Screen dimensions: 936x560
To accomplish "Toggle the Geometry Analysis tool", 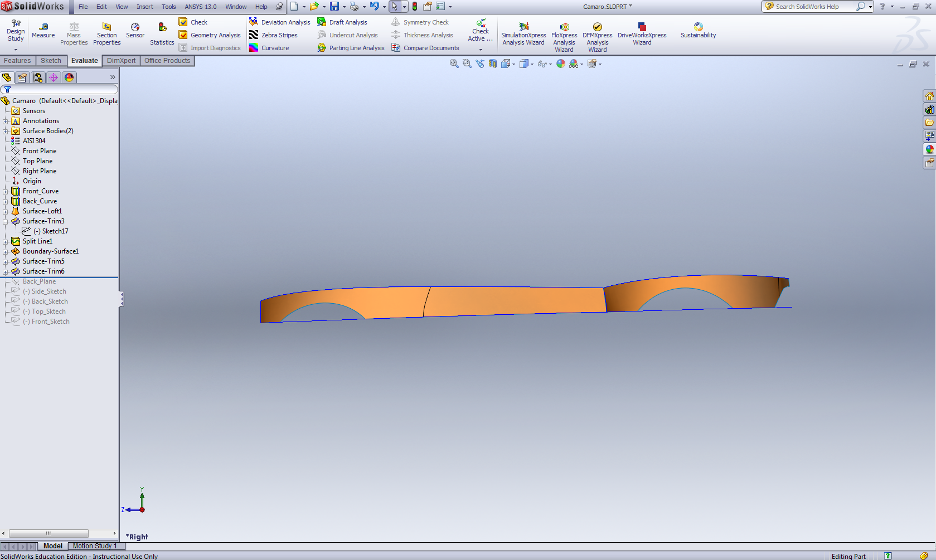I will click(210, 35).
